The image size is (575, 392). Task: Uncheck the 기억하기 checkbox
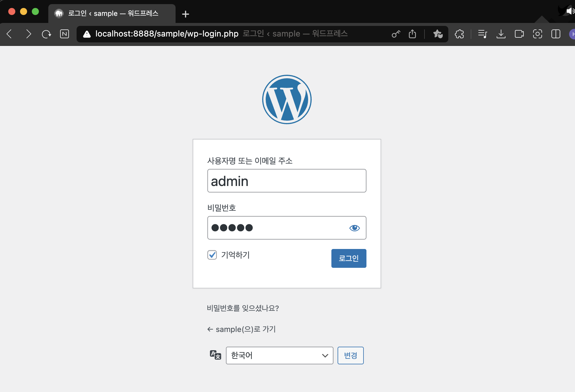coord(212,255)
